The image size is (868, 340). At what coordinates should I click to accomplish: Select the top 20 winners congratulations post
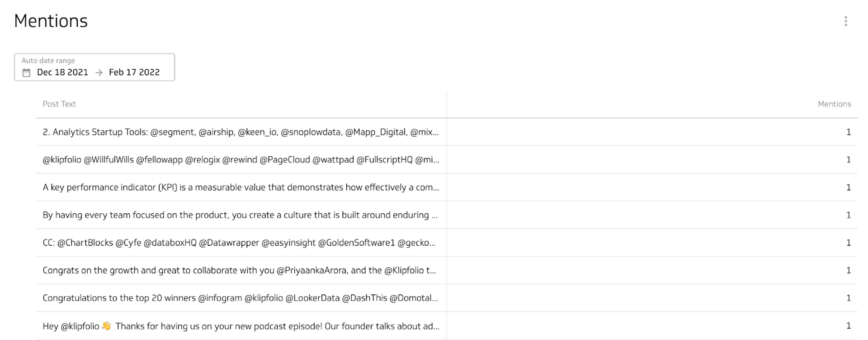[240, 298]
